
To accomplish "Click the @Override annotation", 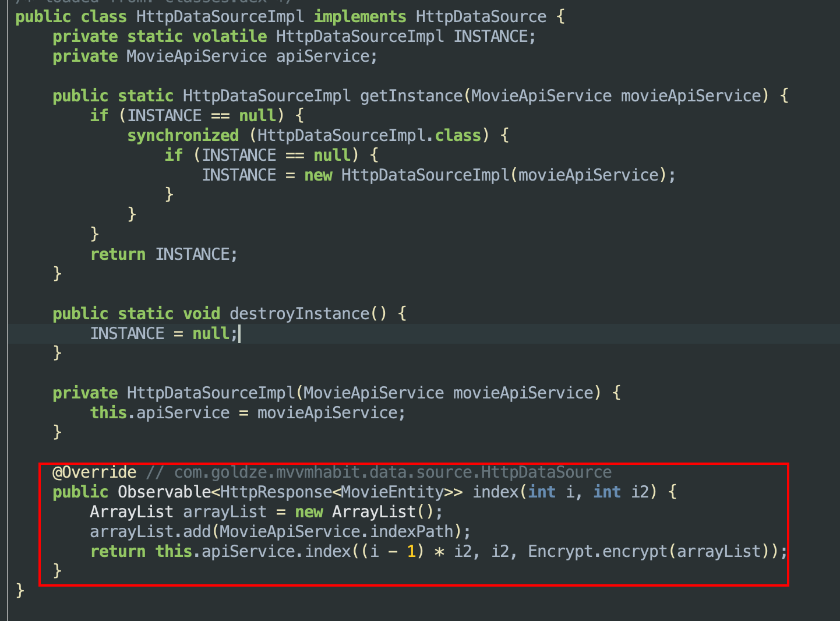I will (x=94, y=472).
